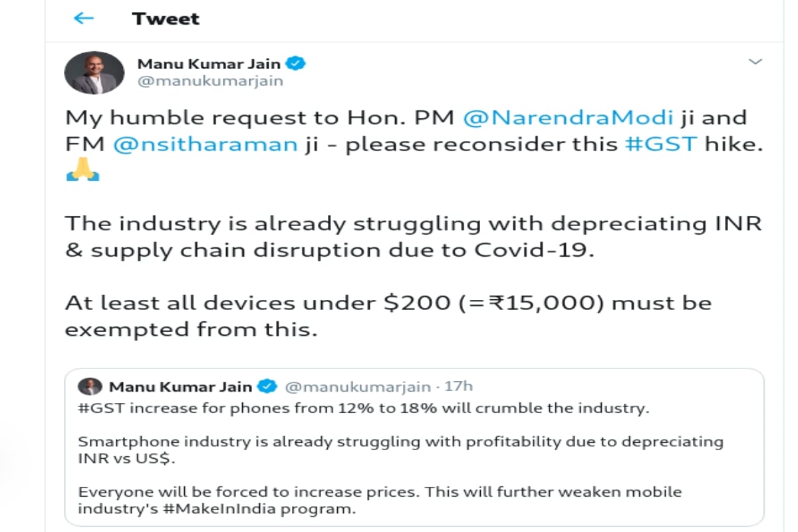Open the quoted tweet's 17h timestamp

[x=459, y=386]
